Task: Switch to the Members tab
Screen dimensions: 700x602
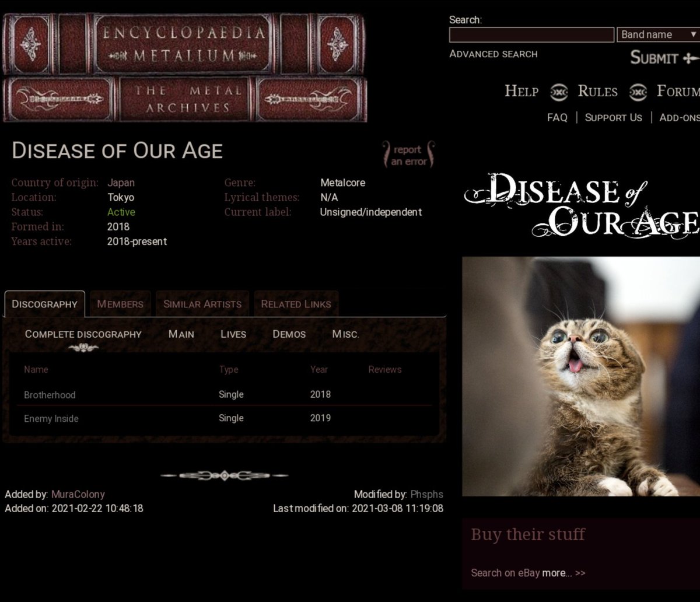Action: (120, 304)
